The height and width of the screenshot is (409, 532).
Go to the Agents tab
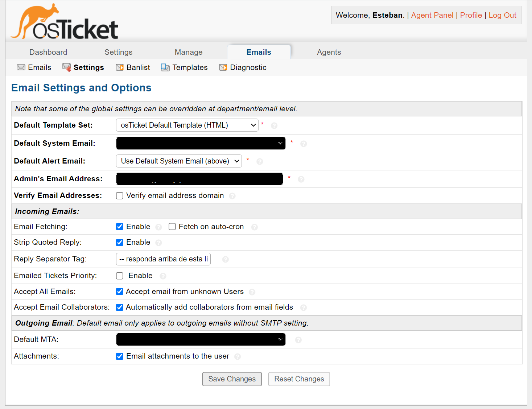coord(329,52)
